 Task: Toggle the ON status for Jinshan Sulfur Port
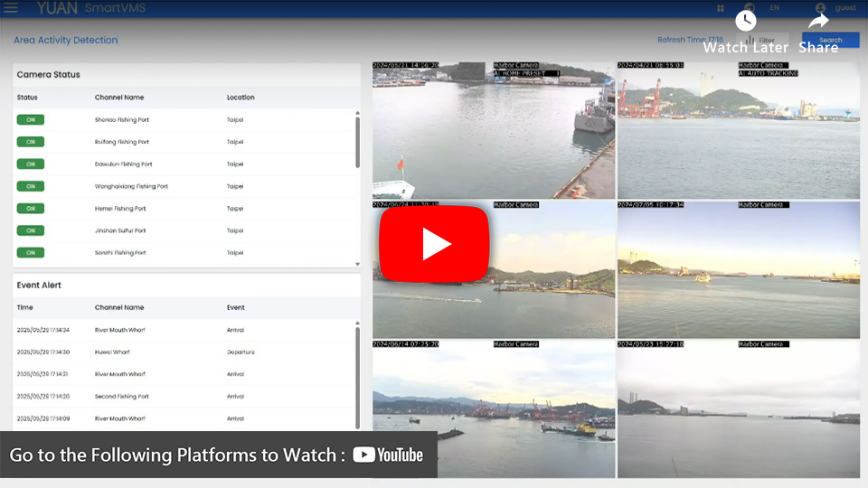pos(30,230)
